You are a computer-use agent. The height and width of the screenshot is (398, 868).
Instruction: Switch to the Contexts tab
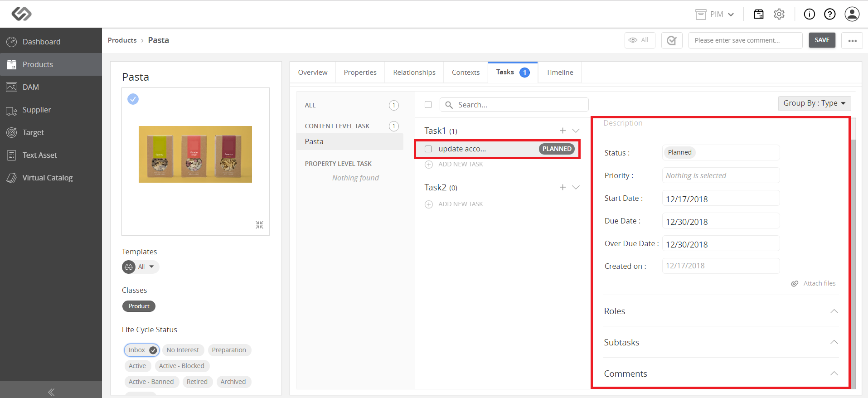(466, 73)
